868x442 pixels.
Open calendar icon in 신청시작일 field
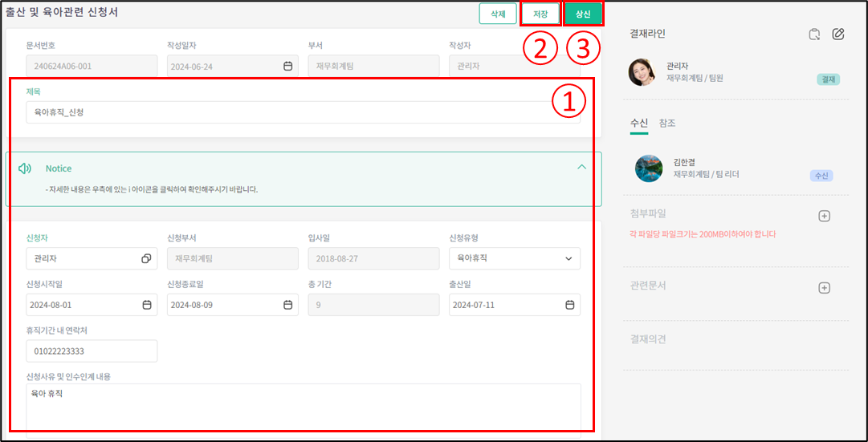click(147, 305)
